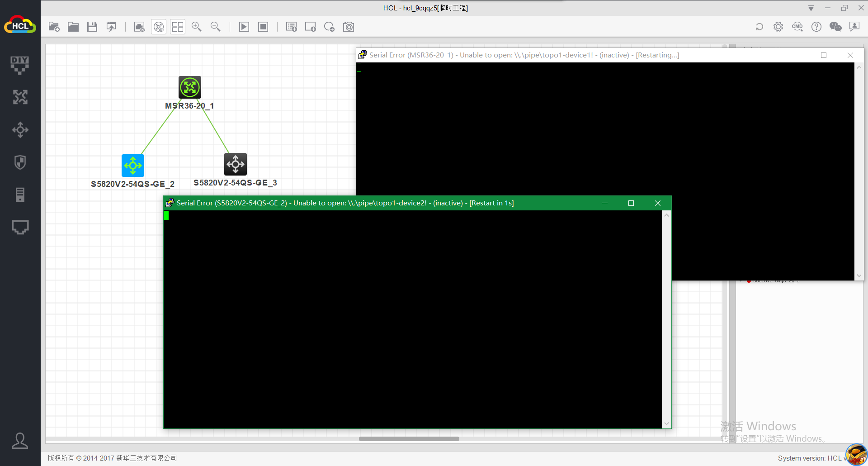
Task: Open the title bar dropdown arrow menu
Action: pyautogui.click(x=811, y=8)
